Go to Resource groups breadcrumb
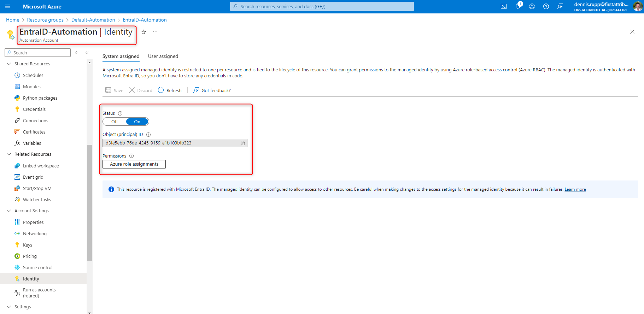Viewport: 644px width, 314px height. point(45,20)
